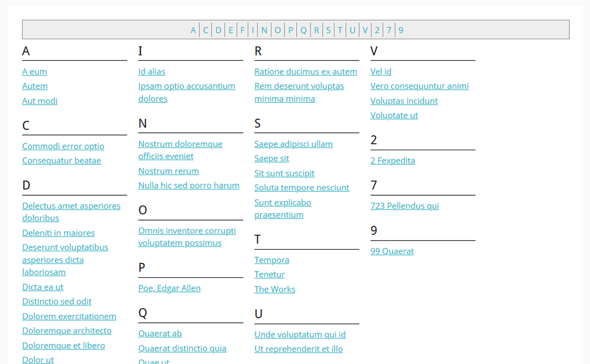Image resolution: width=590 pixels, height=364 pixels.
Task: Select letter V in alphabet navigation
Action: pyautogui.click(x=365, y=30)
